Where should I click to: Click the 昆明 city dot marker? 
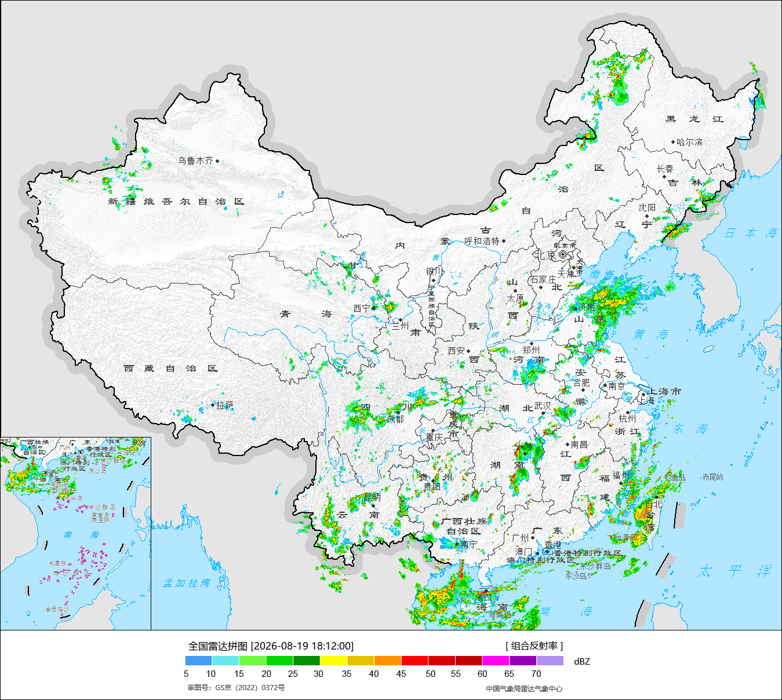click(x=373, y=506)
